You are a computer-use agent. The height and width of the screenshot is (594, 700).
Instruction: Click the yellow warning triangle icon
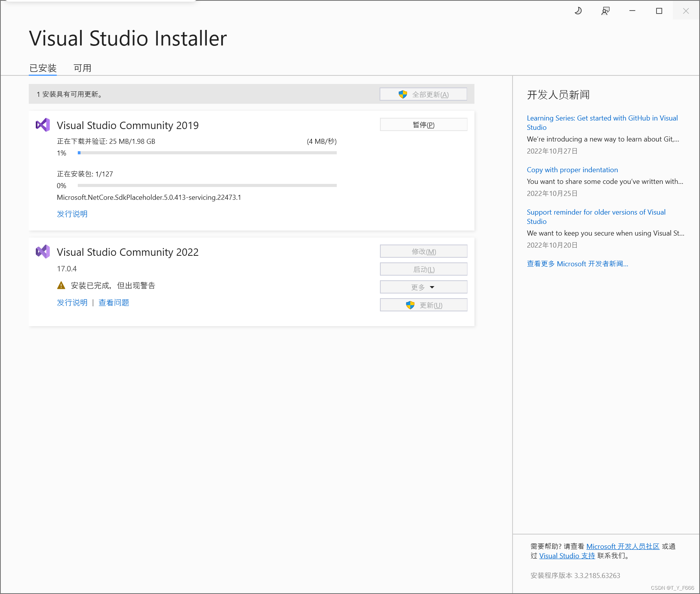[61, 285]
